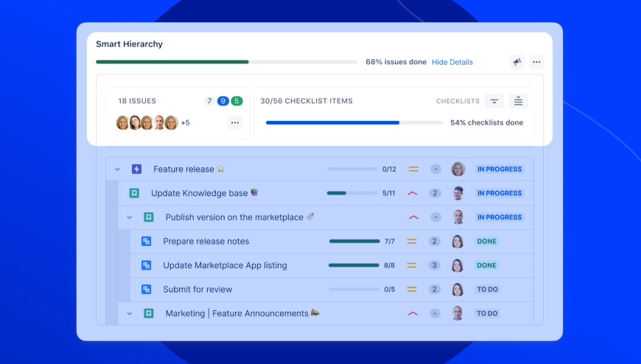Collapse Publish version on the marketplace
641x364 pixels.
[129, 217]
